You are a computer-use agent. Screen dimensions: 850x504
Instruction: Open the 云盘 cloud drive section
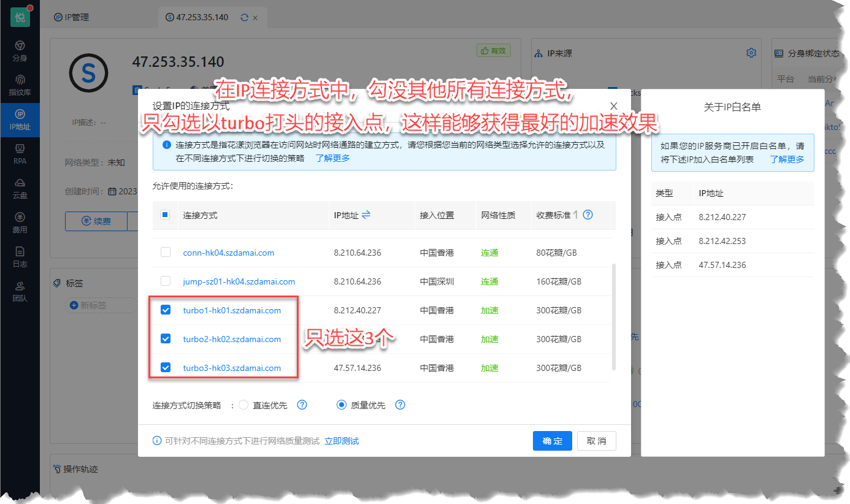[x=20, y=189]
